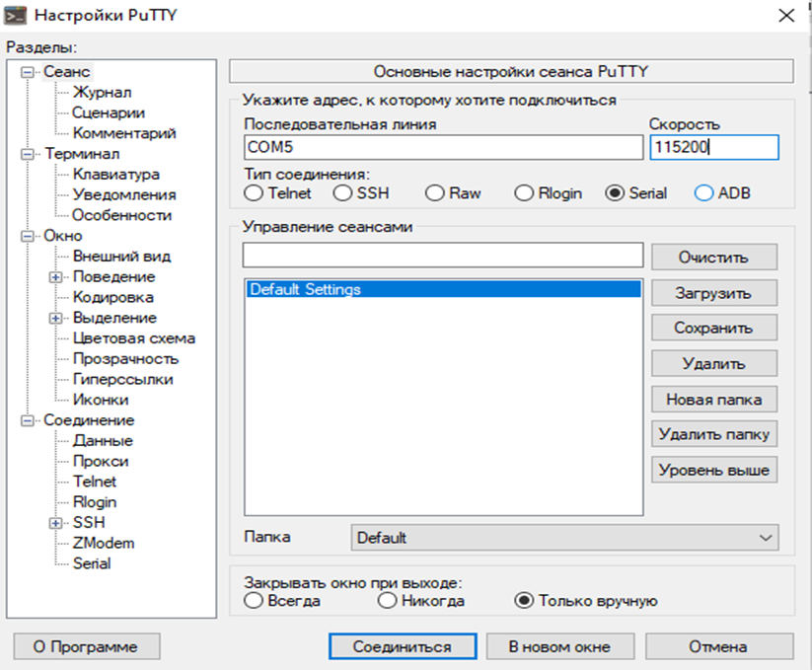Open the Rlogin section in tree
The image size is (812, 670).
pos(95,502)
